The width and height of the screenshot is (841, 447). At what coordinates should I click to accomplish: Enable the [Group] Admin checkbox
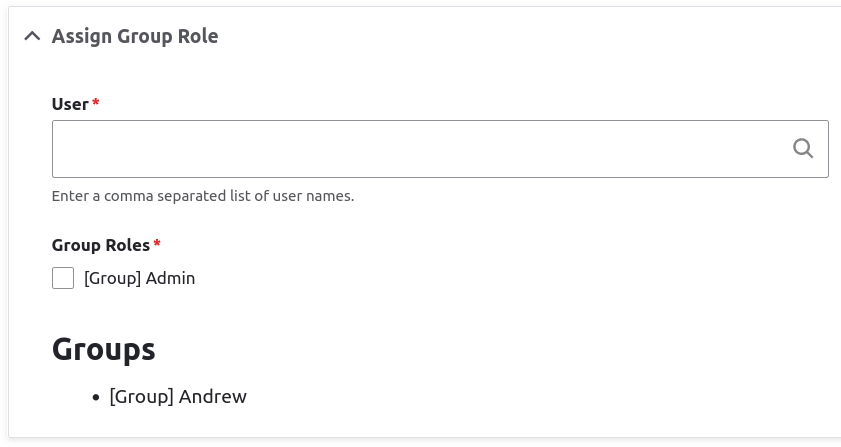pos(63,278)
